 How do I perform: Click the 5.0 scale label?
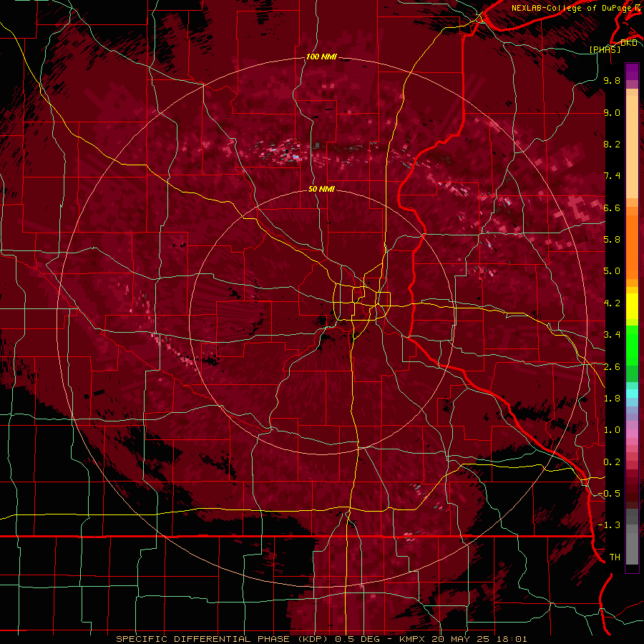tap(612, 271)
